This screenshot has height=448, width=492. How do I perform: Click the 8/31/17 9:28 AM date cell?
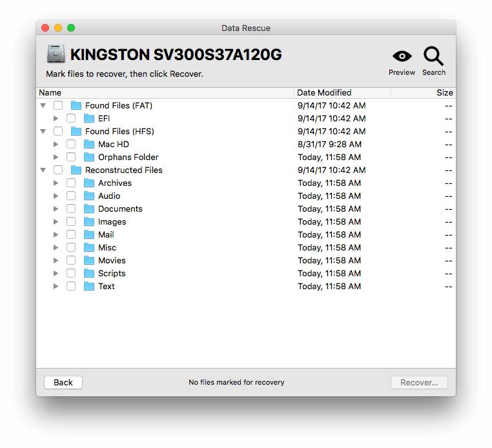(x=329, y=145)
